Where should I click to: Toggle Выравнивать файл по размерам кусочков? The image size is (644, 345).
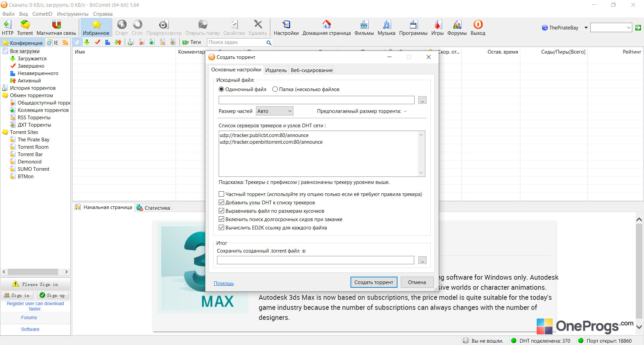click(221, 211)
